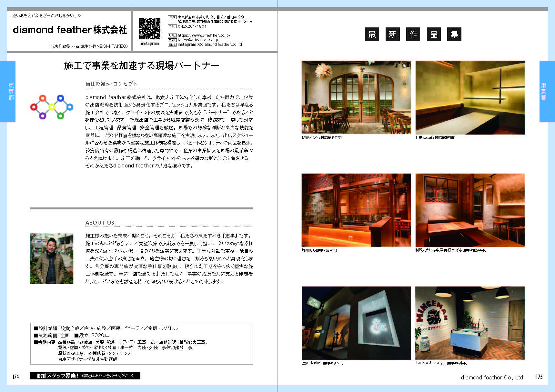Click the 金家 -Kinke- caption
This screenshot has height=392, width=555.
[322, 363]
